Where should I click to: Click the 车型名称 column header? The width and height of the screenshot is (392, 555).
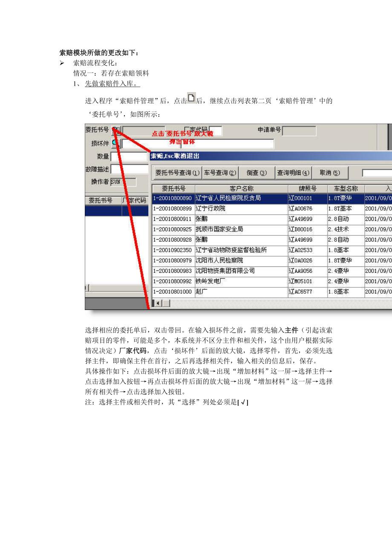point(346,188)
